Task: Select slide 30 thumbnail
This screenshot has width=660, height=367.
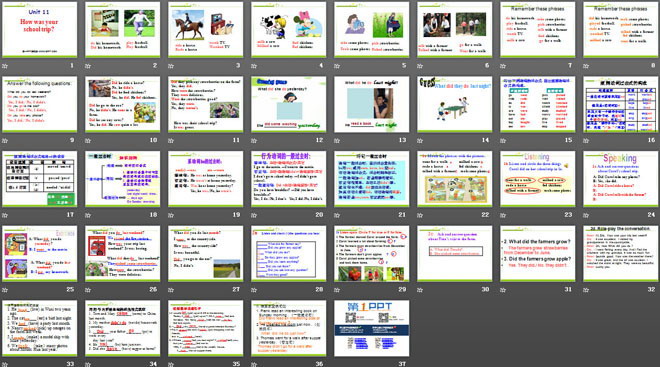Action: click(x=455, y=253)
